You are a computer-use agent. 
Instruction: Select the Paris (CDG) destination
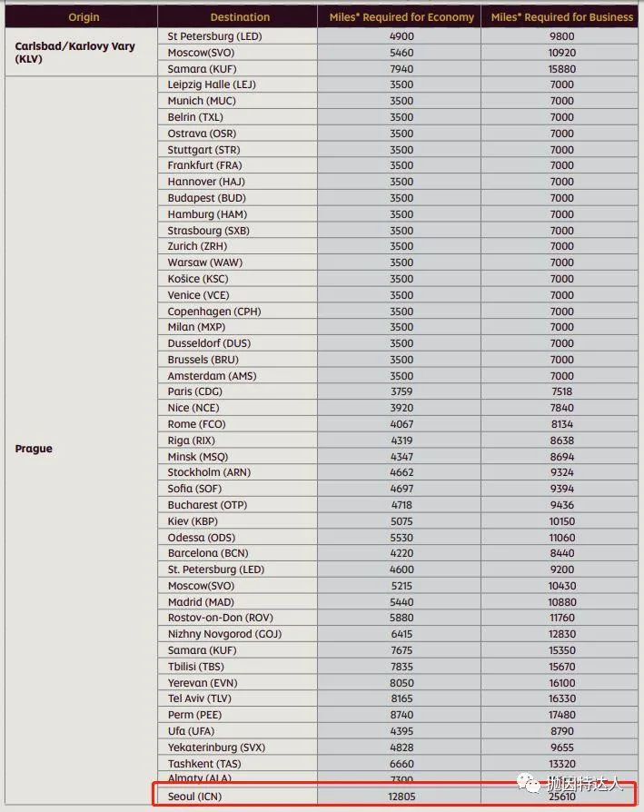(x=194, y=391)
